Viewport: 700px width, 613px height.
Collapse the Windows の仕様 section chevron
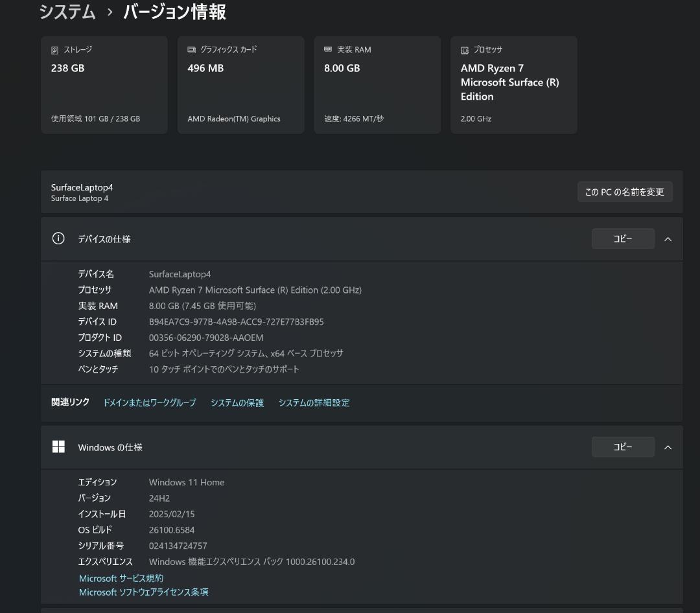(668, 447)
